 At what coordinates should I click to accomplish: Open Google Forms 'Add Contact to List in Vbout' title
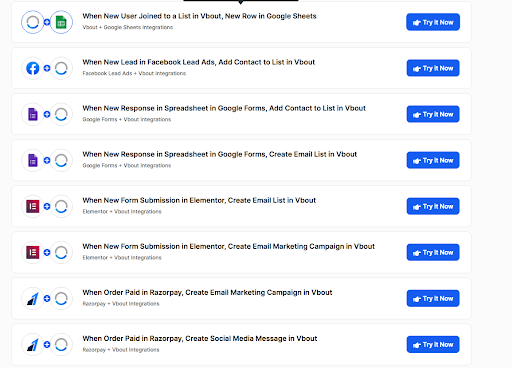[224, 108]
